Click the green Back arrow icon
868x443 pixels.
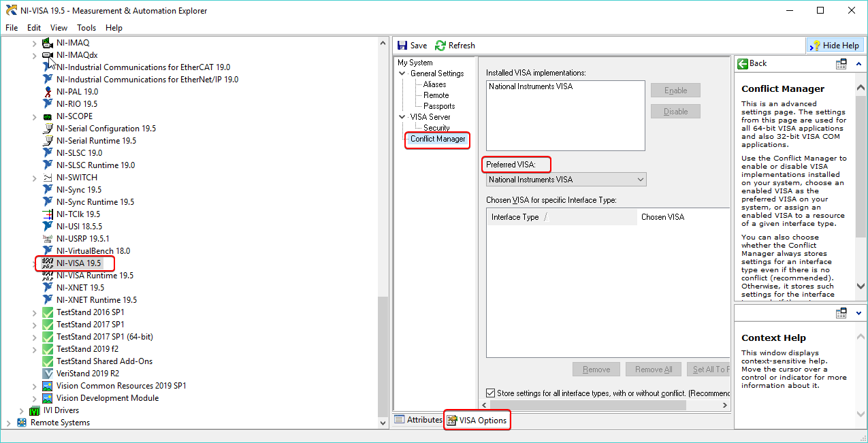743,63
